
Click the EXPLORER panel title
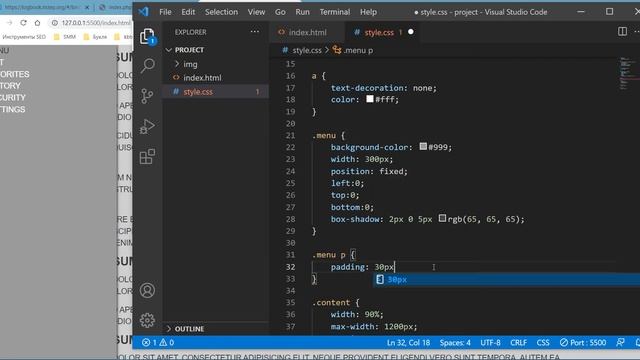(191, 32)
